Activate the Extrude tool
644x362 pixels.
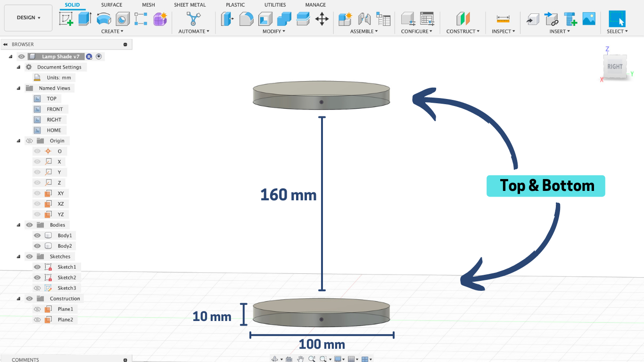[x=85, y=19]
